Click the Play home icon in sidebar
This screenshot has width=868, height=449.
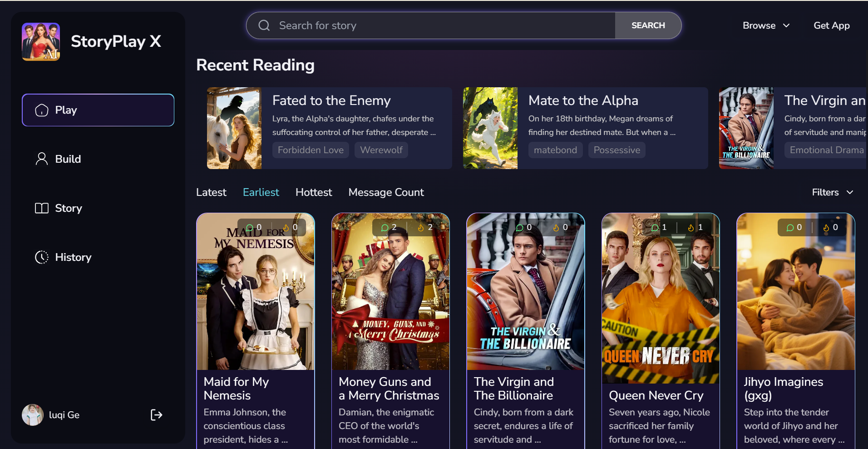pos(42,110)
